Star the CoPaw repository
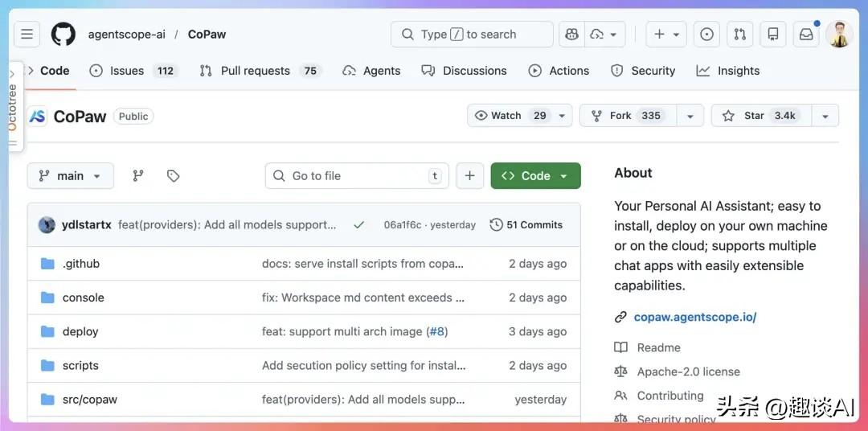This screenshot has height=431, width=868. (x=761, y=115)
